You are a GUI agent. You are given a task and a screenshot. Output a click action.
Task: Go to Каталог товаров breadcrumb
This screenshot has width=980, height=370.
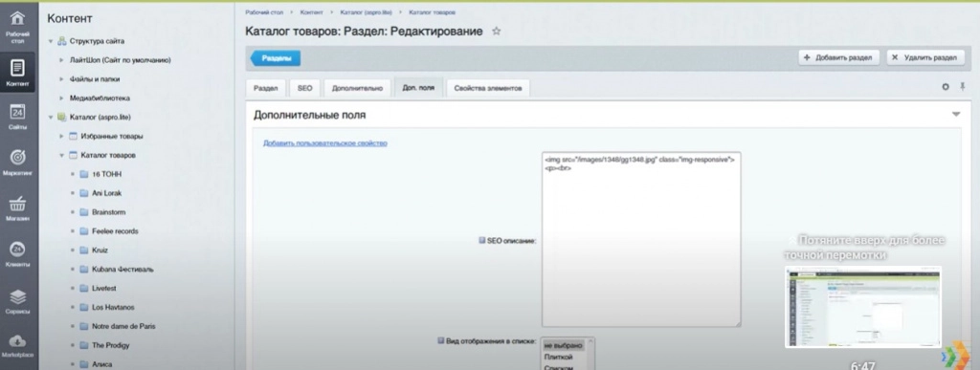tap(432, 12)
